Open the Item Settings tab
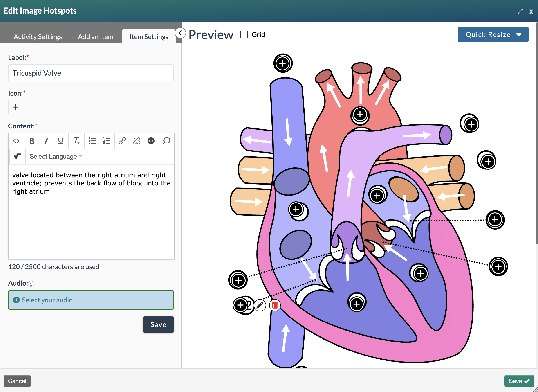Screen dimensions: 538x392 (149, 37)
